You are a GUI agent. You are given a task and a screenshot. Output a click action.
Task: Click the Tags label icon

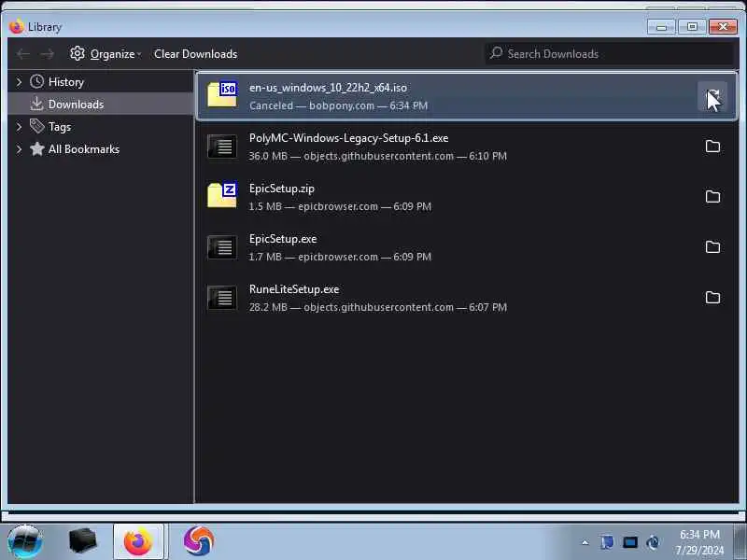36,126
